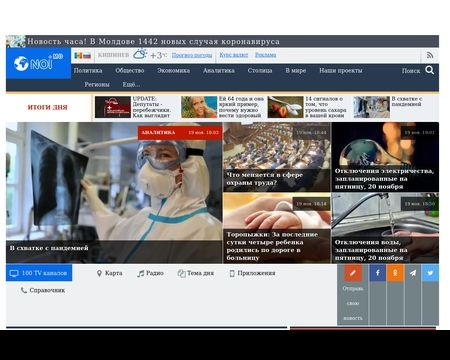Viewport: 450px width, 360px height.
Task: Switch to Moldovan language flag
Action: point(79,55)
